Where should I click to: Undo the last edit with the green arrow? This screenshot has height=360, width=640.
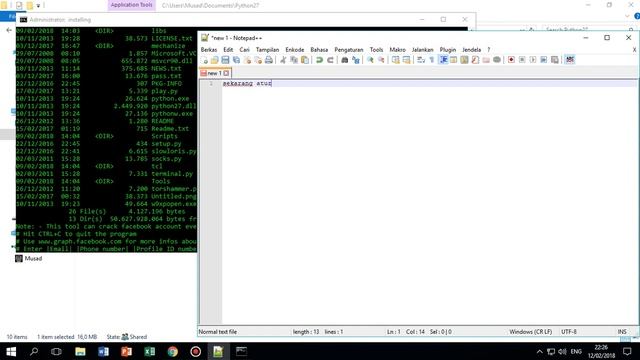pyautogui.click(x=319, y=60)
